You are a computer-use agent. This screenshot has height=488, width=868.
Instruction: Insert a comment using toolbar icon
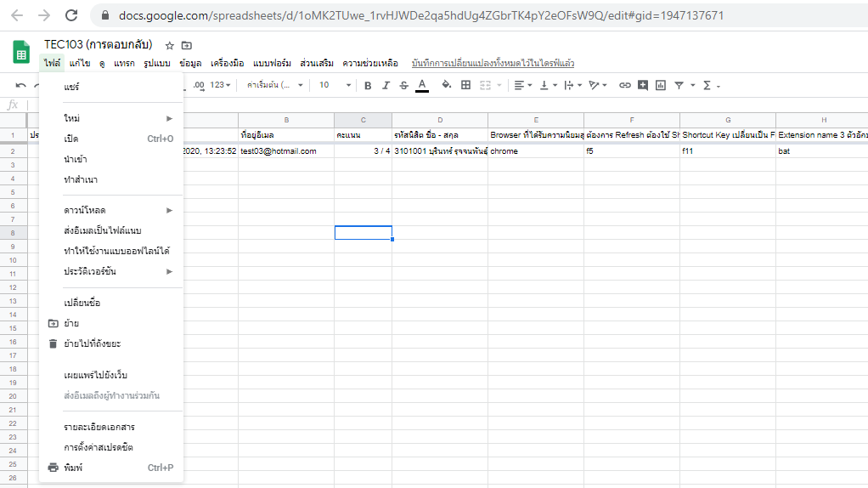point(643,85)
